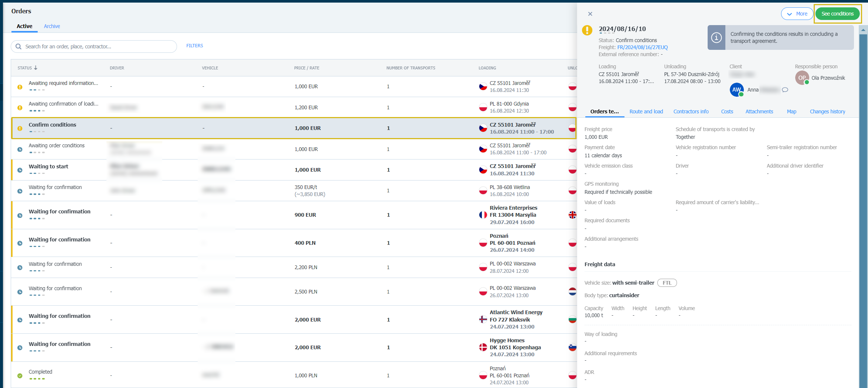
Task: Open the Map tab
Action: (x=792, y=111)
